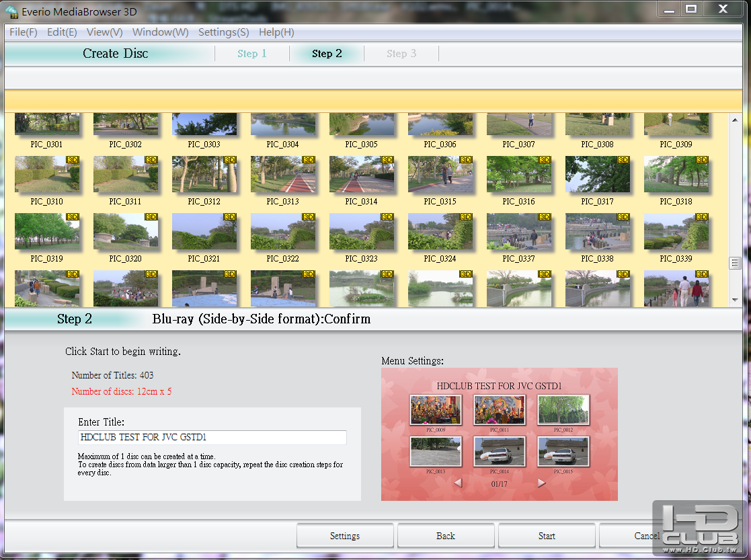Viewport: 751px width, 560px height.
Task: Select thumbnail PIC_0303
Action: (x=204, y=124)
